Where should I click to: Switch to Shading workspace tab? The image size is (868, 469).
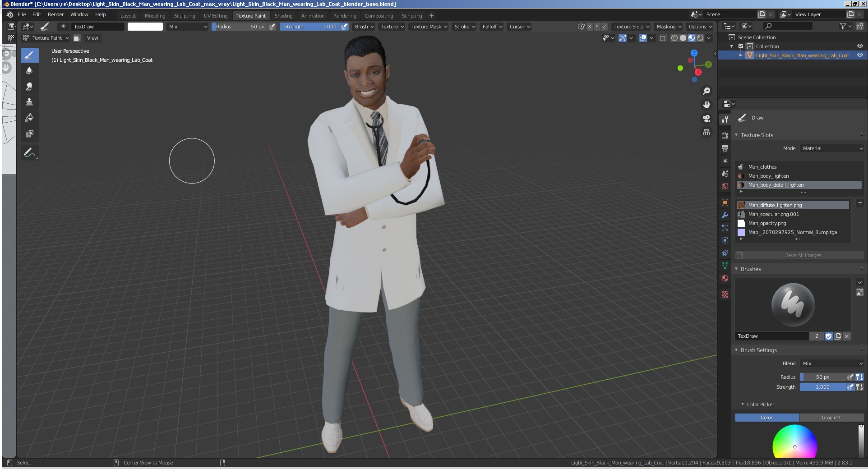283,16
